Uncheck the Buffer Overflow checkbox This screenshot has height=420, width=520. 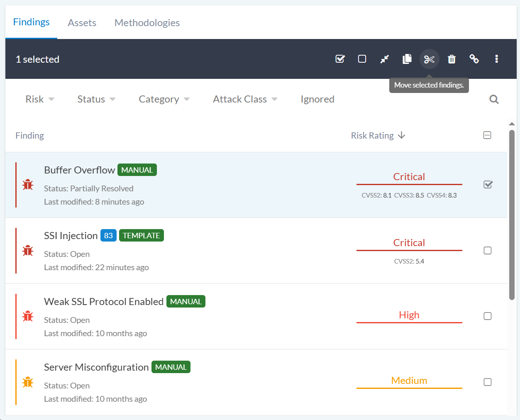(x=488, y=185)
